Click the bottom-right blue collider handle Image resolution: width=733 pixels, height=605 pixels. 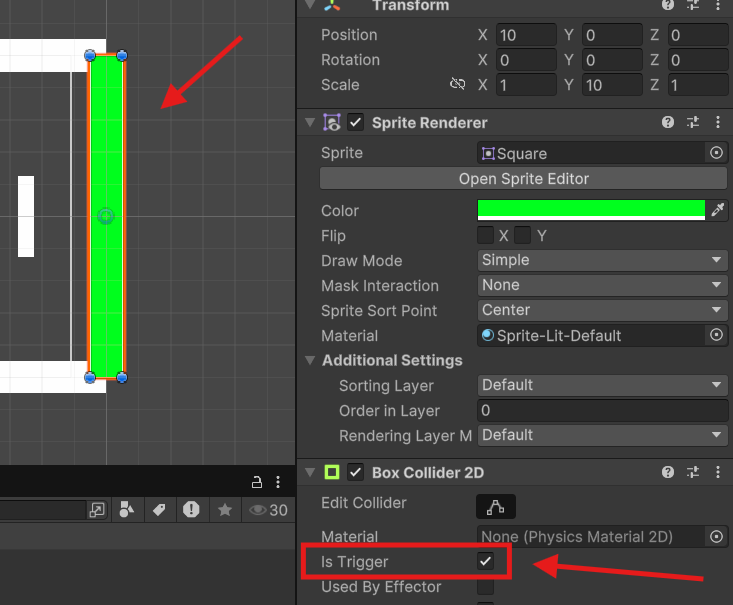click(122, 377)
